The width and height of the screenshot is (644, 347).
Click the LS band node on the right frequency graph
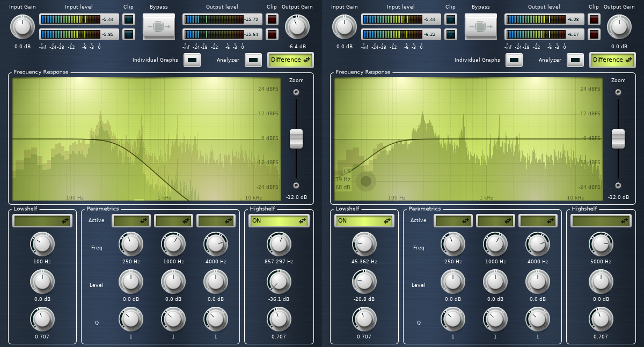pyautogui.click(x=365, y=181)
